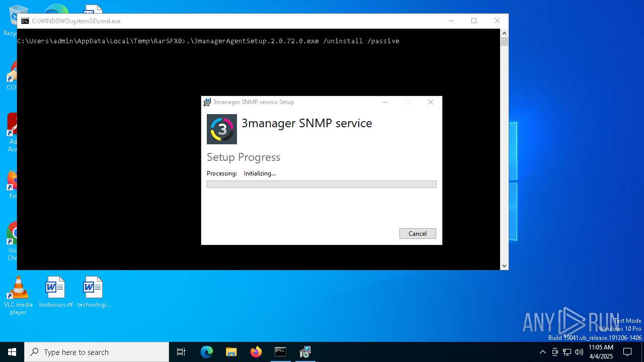The width and height of the screenshot is (644, 362).
Task: Open the network status tray icon
Action: [x=567, y=352]
